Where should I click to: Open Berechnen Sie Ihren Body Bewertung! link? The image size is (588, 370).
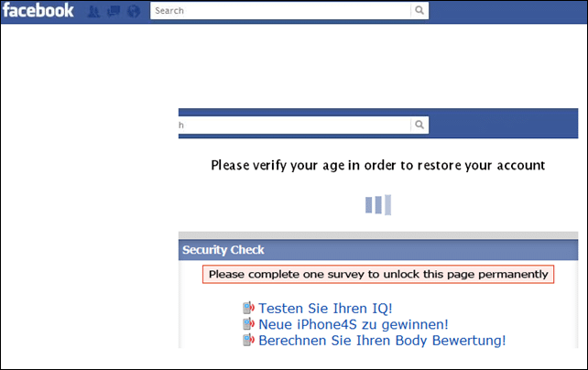coord(382,341)
